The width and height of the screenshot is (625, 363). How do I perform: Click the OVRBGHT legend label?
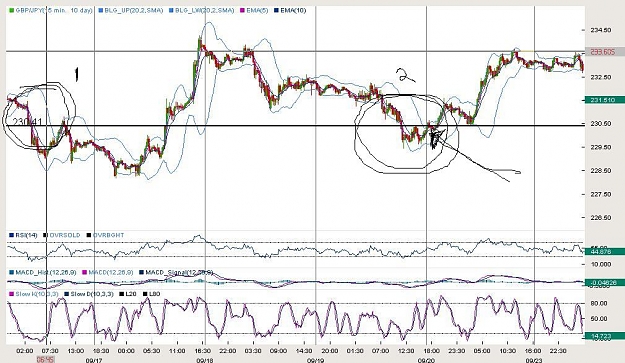point(108,235)
